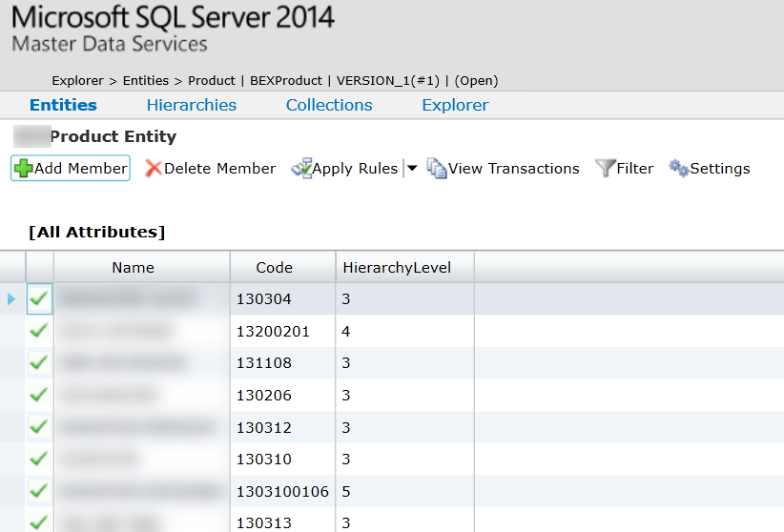Click Explorer in the breadcrumb
The image size is (784, 532).
(77, 80)
